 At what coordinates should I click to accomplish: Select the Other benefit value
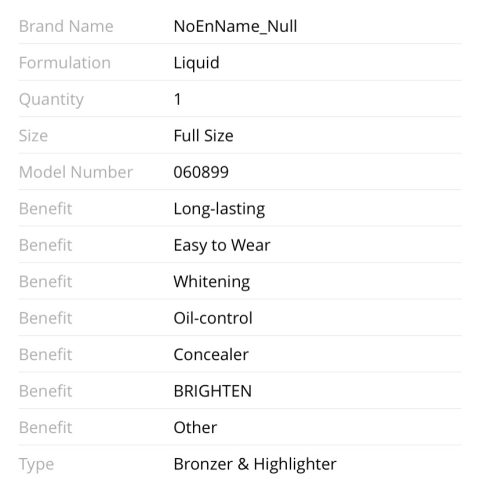(195, 427)
